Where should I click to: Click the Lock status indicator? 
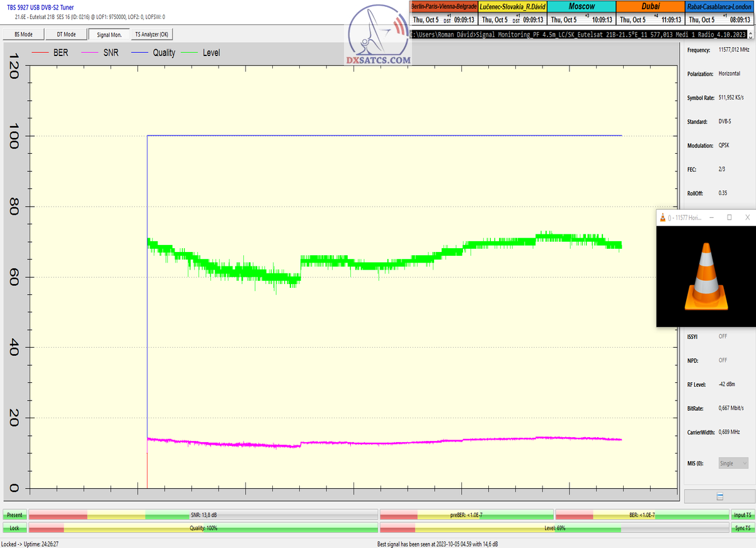pos(14,528)
